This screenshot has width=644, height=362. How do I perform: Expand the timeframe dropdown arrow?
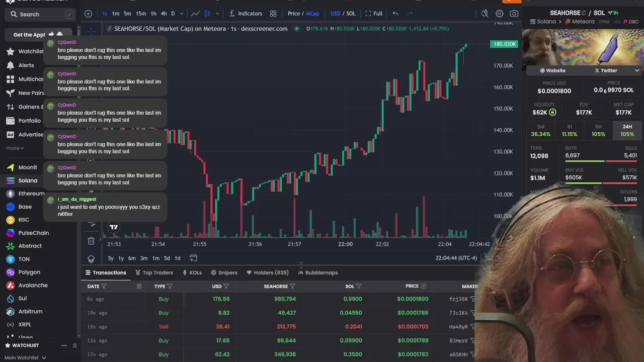pos(182,14)
